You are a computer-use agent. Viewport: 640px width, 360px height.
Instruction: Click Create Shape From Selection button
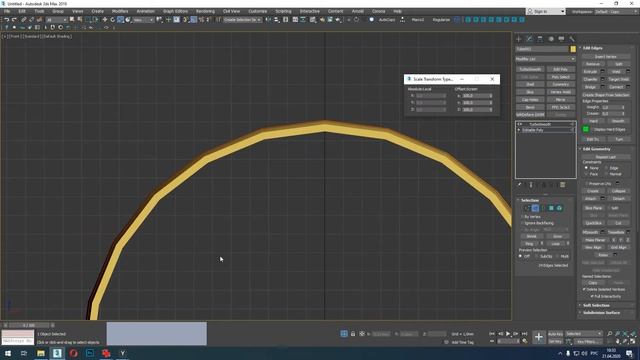pyautogui.click(x=606, y=95)
